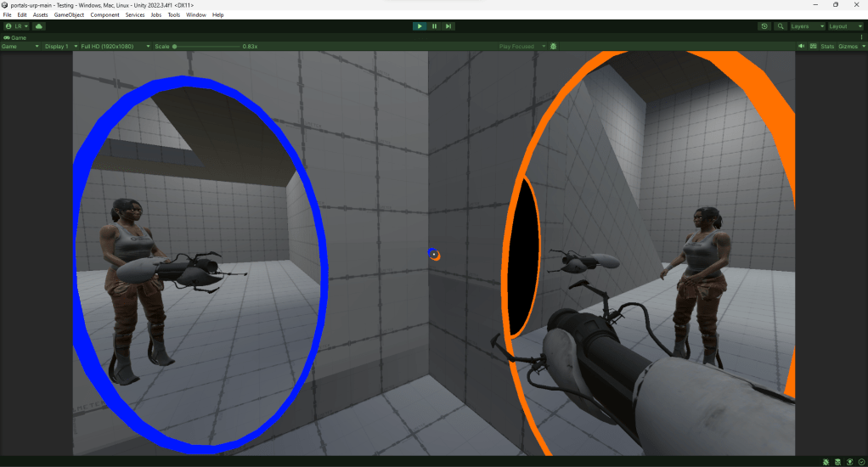Toggle the keyboard shortcuts icon in Game view
This screenshot has height=467, width=868.
pos(813,46)
